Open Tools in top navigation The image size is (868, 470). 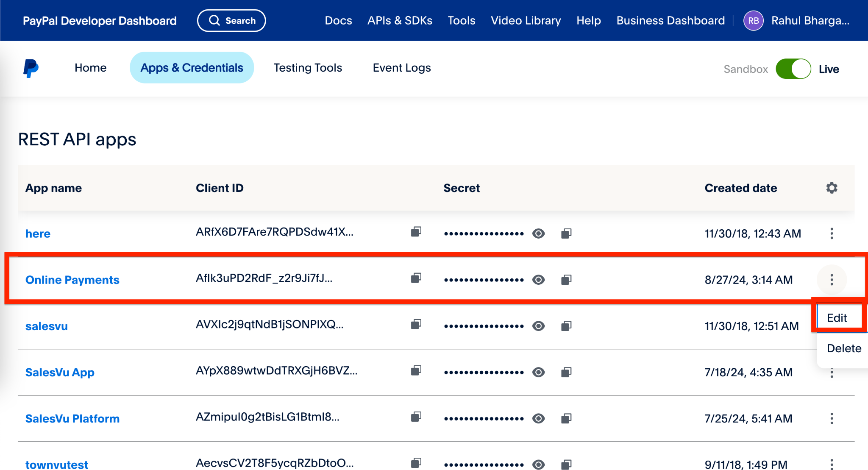click(x=462, y=21)
